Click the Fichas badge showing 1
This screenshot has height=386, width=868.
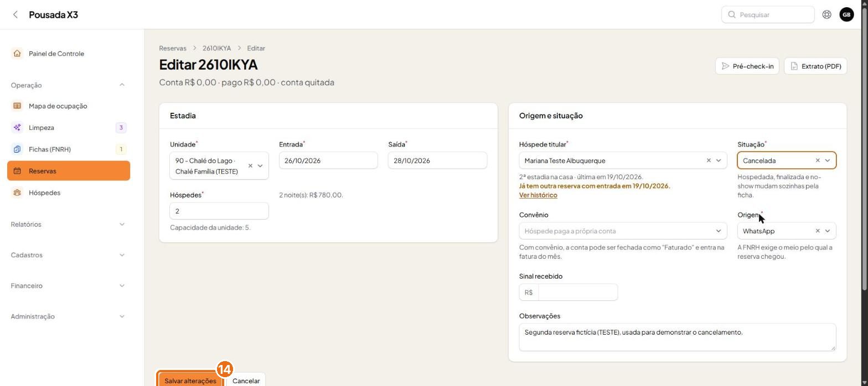[x=121, y=149]
